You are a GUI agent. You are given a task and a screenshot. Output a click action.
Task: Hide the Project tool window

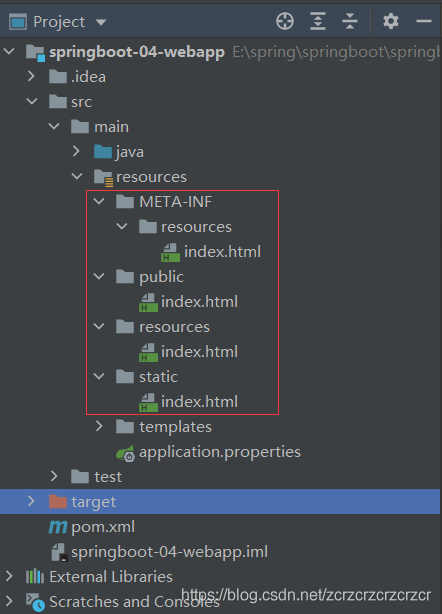pyautogui.click(x=424, y=21)
